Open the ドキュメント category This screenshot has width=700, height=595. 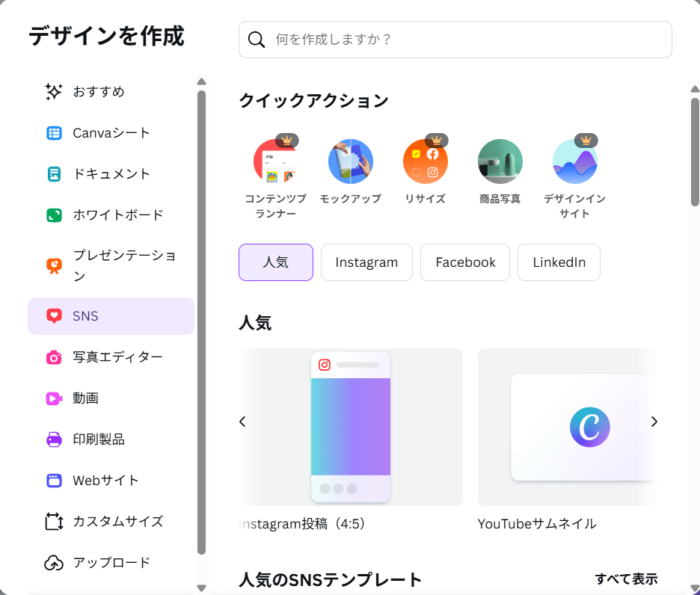click(111, 174)
